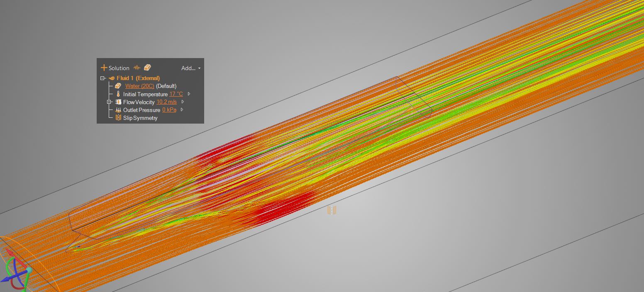Image resolution: width=644 pixels, height=292 pixels.
Task: Click the symmetry marker icon in viewport
Action: [332, 210]
